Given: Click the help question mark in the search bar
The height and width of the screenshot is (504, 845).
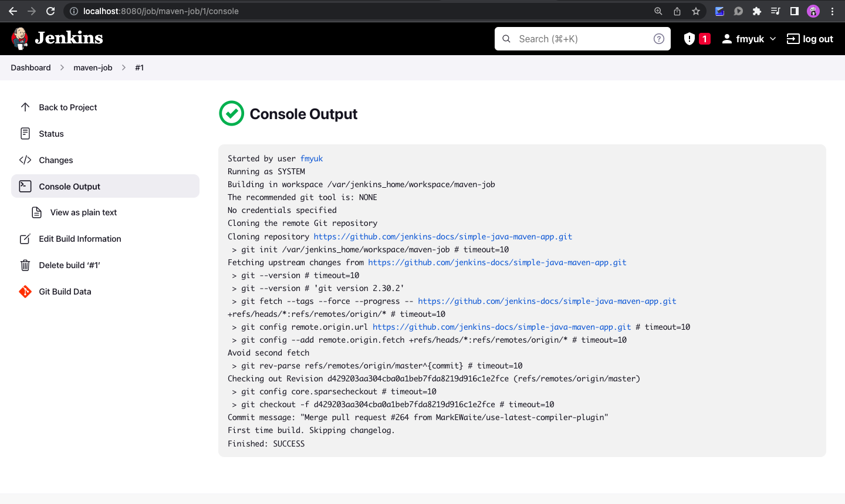Looking at the screenshot, I should point(658,38).
